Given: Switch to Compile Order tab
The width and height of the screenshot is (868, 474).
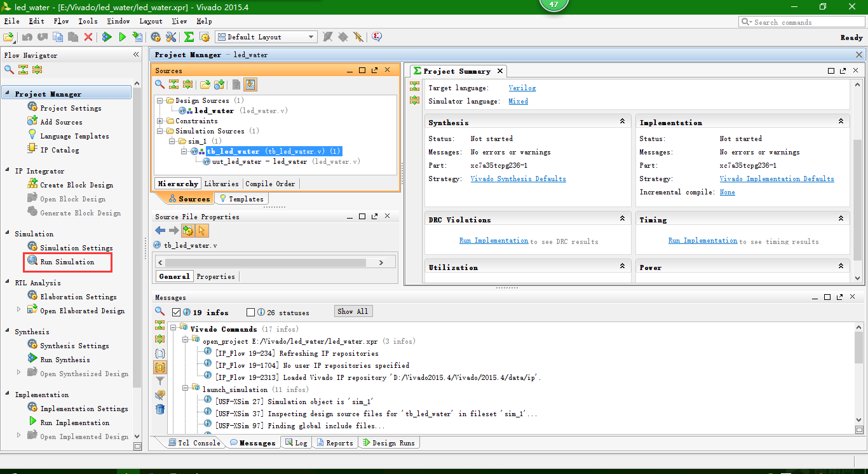Looking at the screenshot, I should tap(270, 184).
